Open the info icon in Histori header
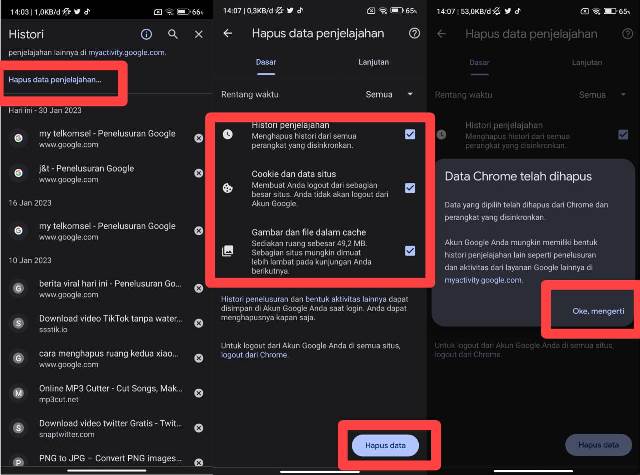 click(x=146, y=34)
